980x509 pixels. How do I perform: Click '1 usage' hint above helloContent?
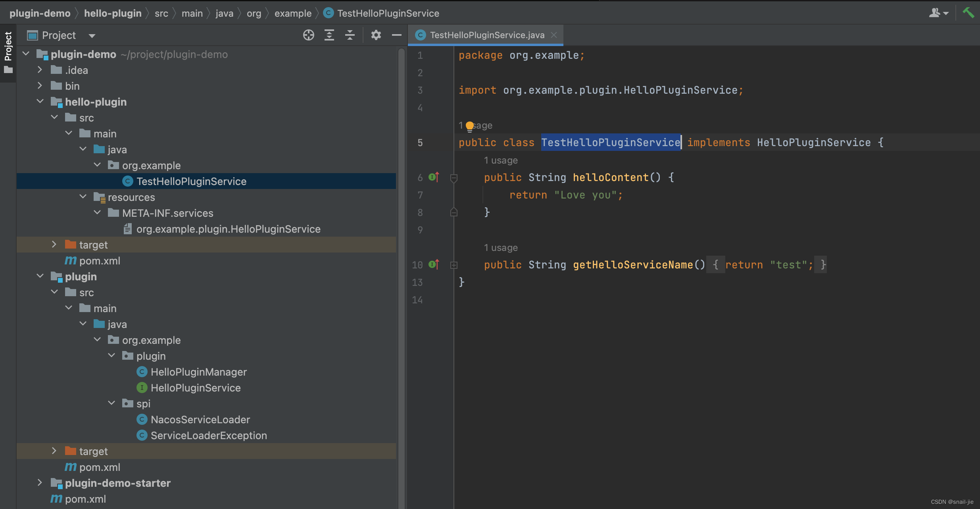501,160
